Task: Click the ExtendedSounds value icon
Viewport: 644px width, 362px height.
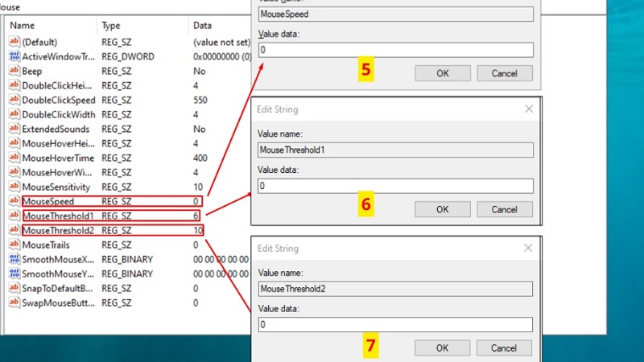Action: click(14, 129)
